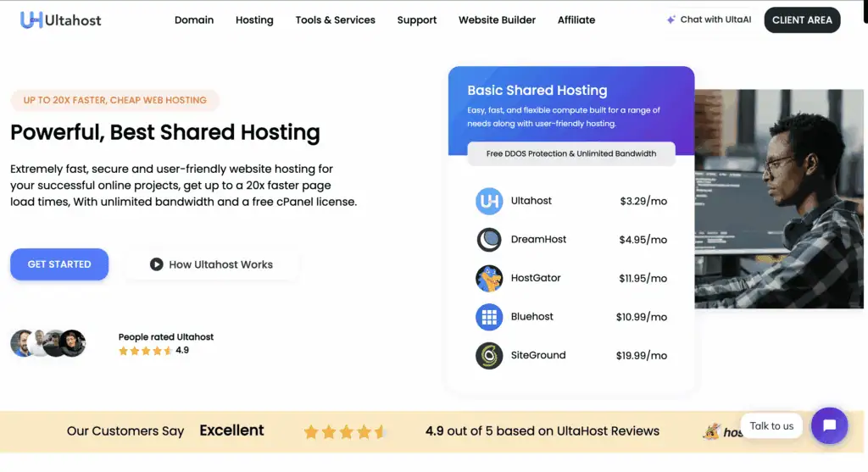The height and width of the screenshot is (472, 868).
Task: Open Chat with UltaAI
Action: point(709,20)
